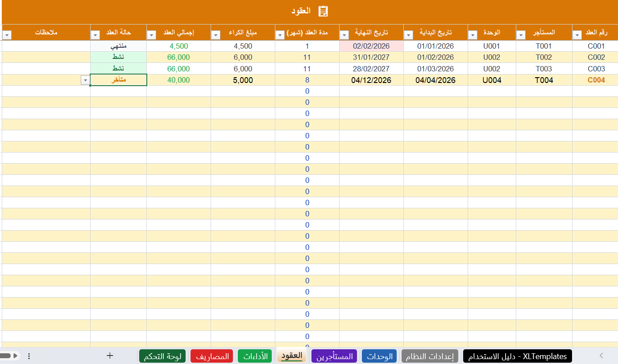Screen dimensions: 618x364
Task: Open filter arrow for تاريخ النهاية column
Action: [x=344, y=35]
